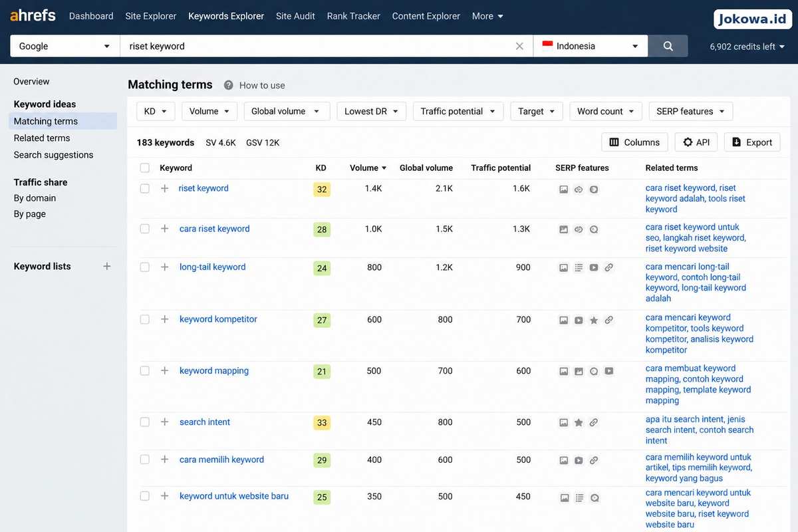
Task: Click the Export button
Action: 752,142
